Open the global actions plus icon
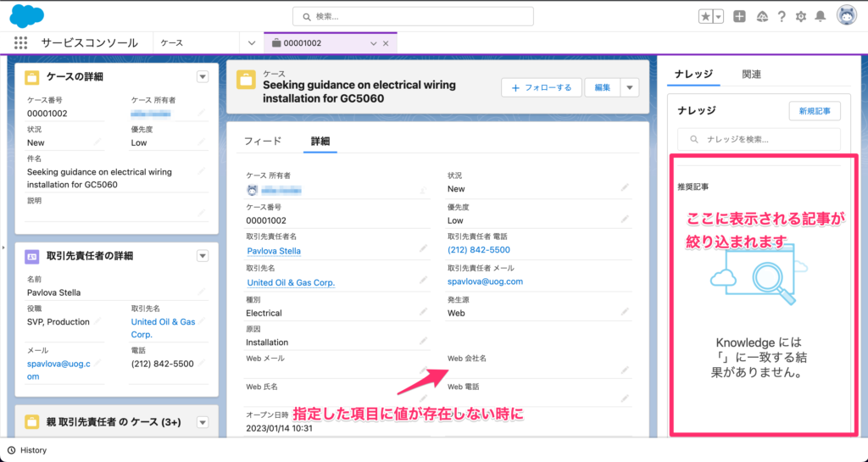This screenshot has height=462, width=868. coord(739,17)
